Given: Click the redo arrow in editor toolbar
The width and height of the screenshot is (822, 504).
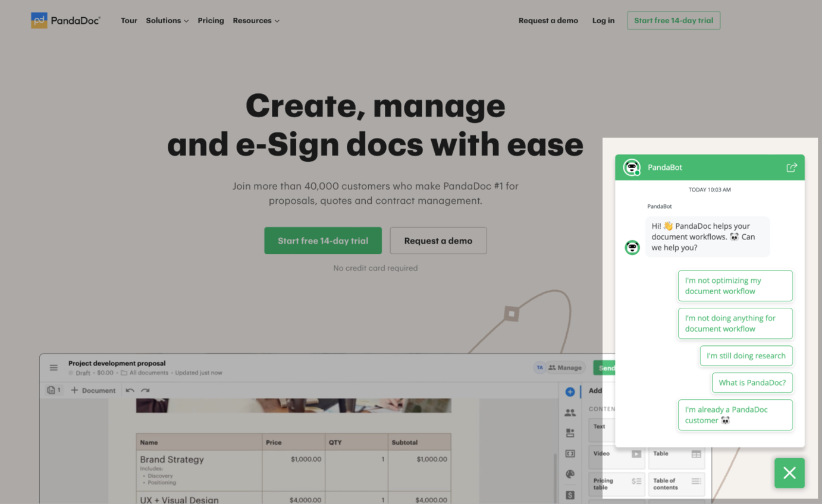Looking at the screenshot, I should [145, 390].
